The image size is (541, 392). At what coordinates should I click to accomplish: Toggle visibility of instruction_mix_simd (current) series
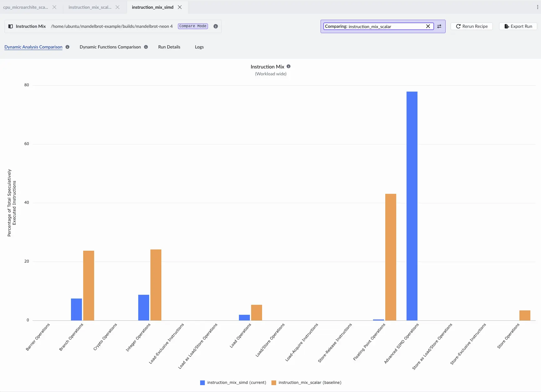click(x=202, y=382)
